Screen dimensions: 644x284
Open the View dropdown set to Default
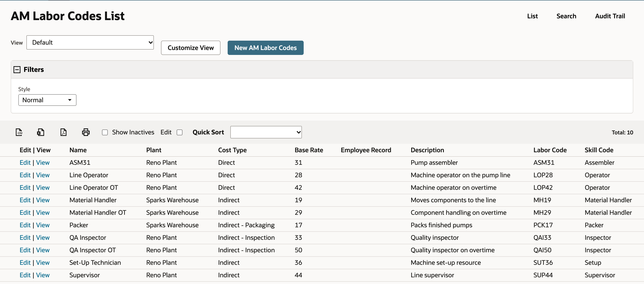point(90,42)
